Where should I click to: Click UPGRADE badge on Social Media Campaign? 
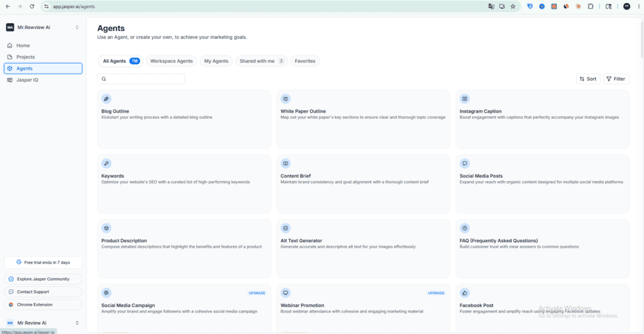point(257,293)
